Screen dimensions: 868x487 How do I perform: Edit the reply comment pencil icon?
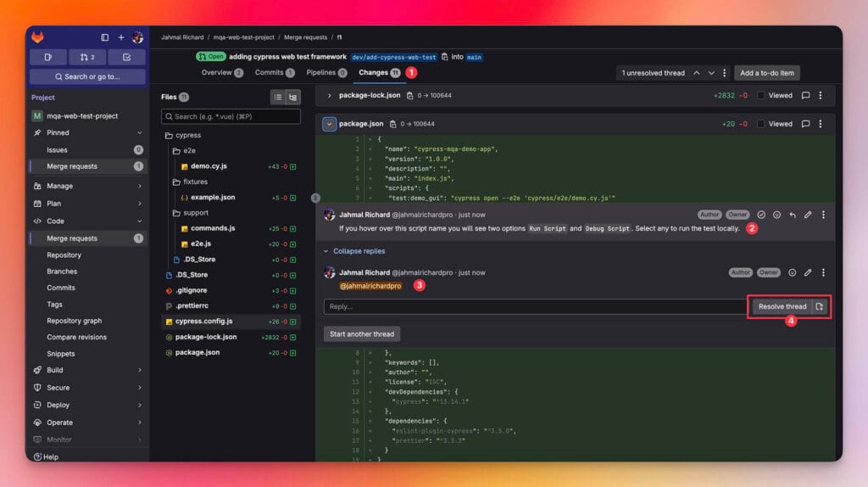[x=808, y=272]
